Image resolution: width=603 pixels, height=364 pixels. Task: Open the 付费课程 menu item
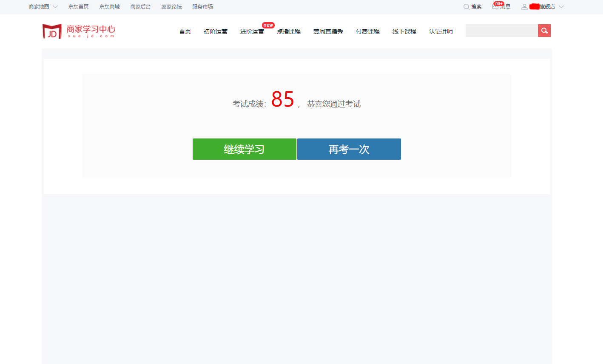coord(368,31)
